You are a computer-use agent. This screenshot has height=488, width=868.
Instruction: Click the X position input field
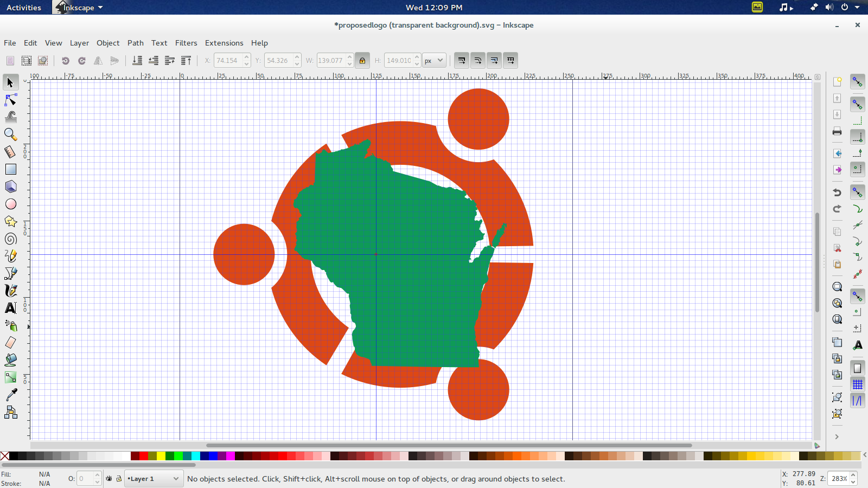[228, 60]
